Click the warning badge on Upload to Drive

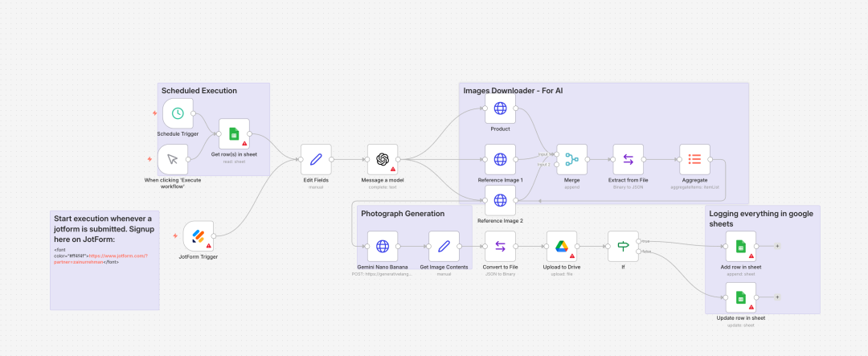572,256
